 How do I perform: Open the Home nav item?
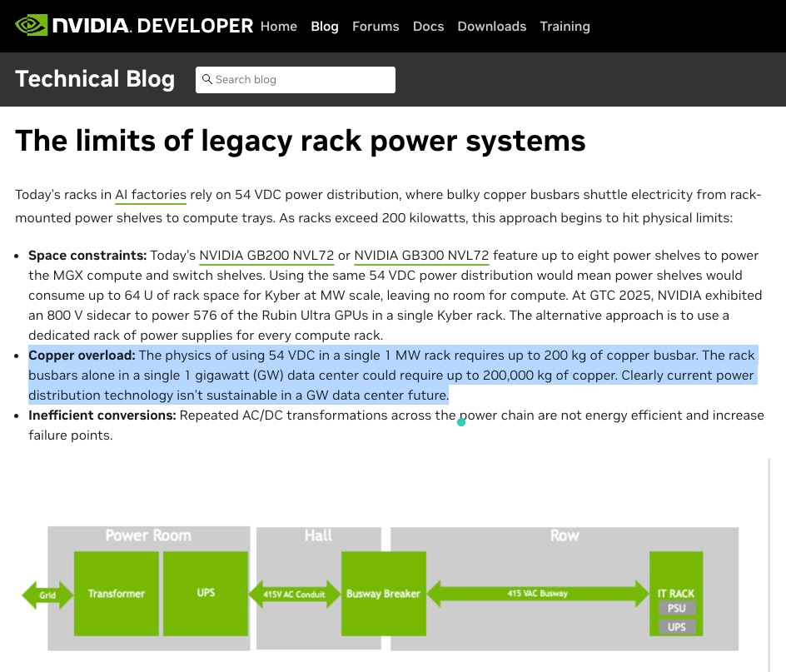click(x=279, y=26)
